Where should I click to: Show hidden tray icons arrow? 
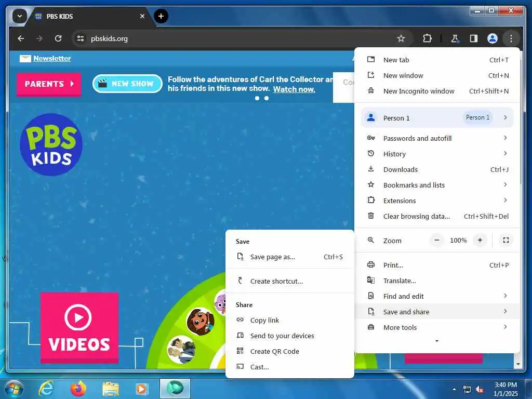click(454, 389)
